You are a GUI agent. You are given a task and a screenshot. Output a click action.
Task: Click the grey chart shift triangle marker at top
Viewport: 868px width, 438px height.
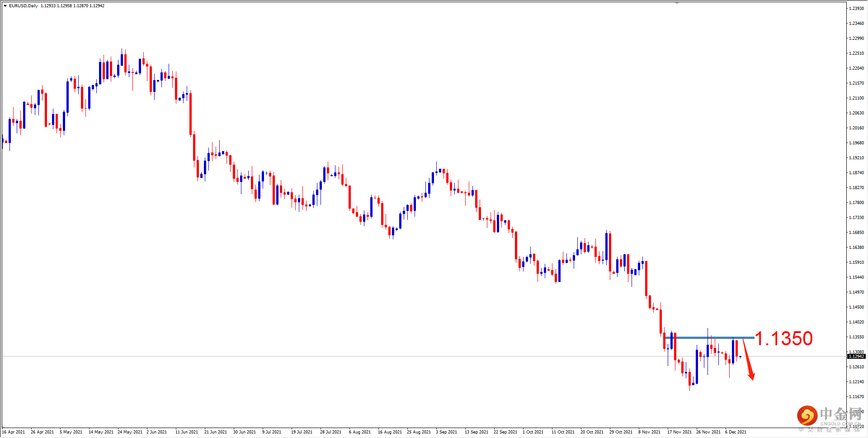(x=677, y=3)
